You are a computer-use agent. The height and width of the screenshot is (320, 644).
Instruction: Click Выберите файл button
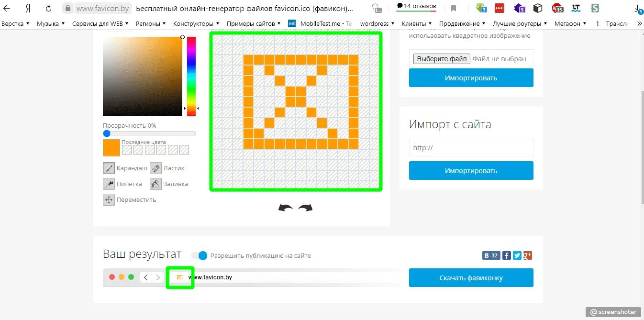point(442,59)
